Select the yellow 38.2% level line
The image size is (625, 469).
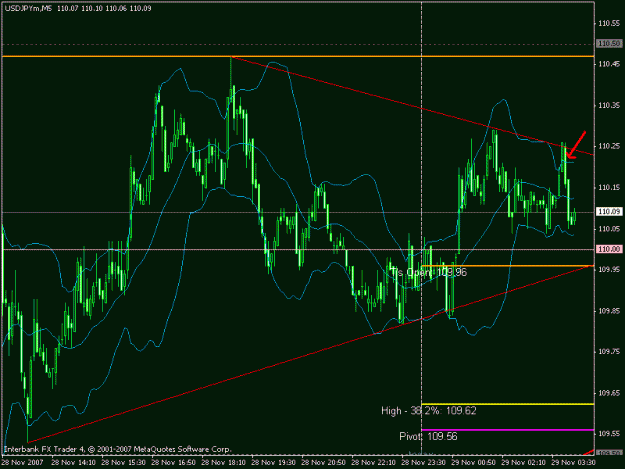point(508,404)
